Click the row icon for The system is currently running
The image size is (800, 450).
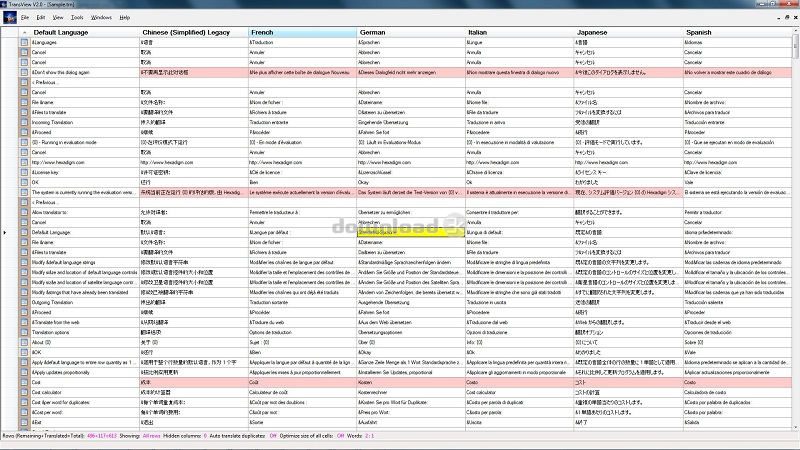point(24,192)
